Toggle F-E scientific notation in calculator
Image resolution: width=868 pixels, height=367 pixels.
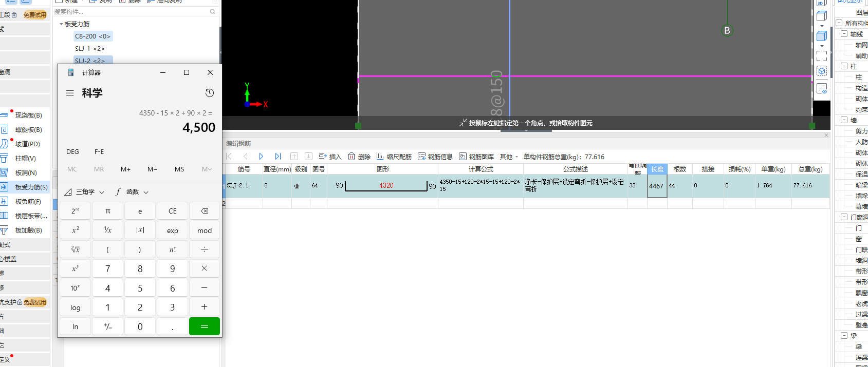[99, 152]
